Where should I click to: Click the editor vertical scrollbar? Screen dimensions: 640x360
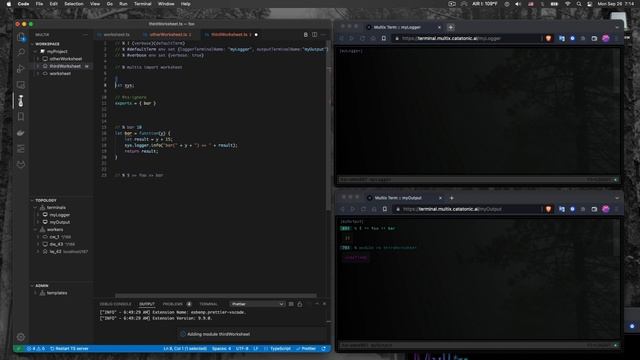click(328, 125)
